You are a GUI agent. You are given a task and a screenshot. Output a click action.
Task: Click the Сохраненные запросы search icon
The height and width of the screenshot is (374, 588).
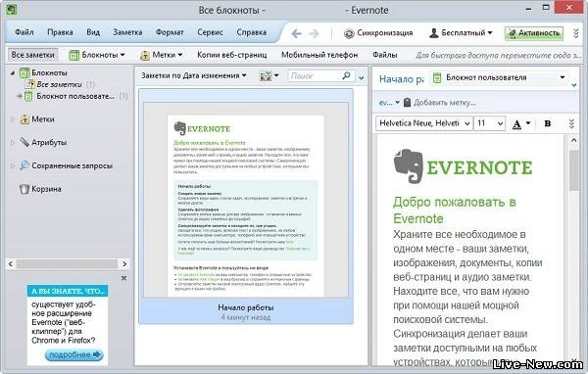[x=24, y=165]
